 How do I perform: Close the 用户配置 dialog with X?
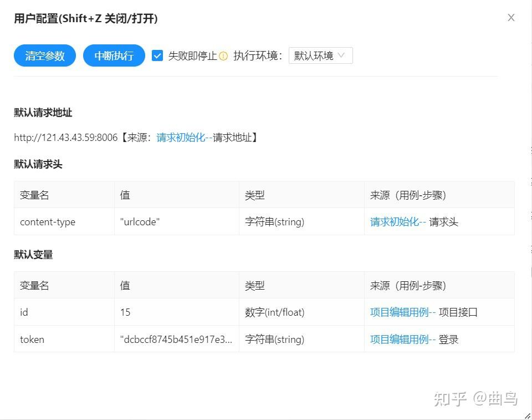[511, 18]
